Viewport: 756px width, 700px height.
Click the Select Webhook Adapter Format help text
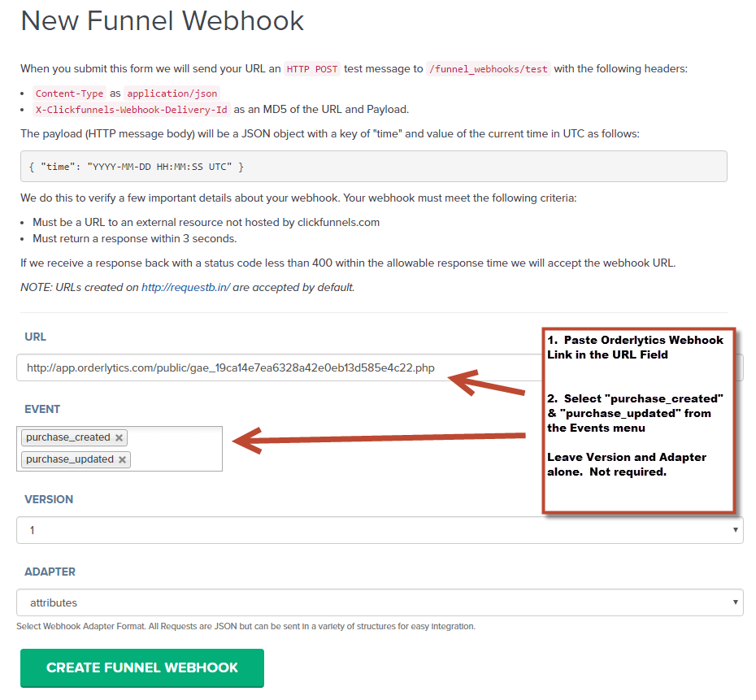[245, 626]
